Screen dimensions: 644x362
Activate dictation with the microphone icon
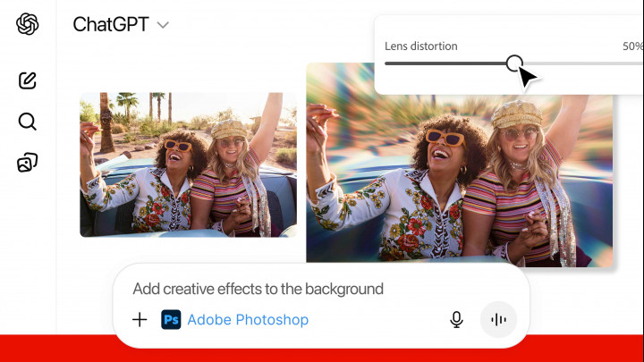(x=456, y=320)
